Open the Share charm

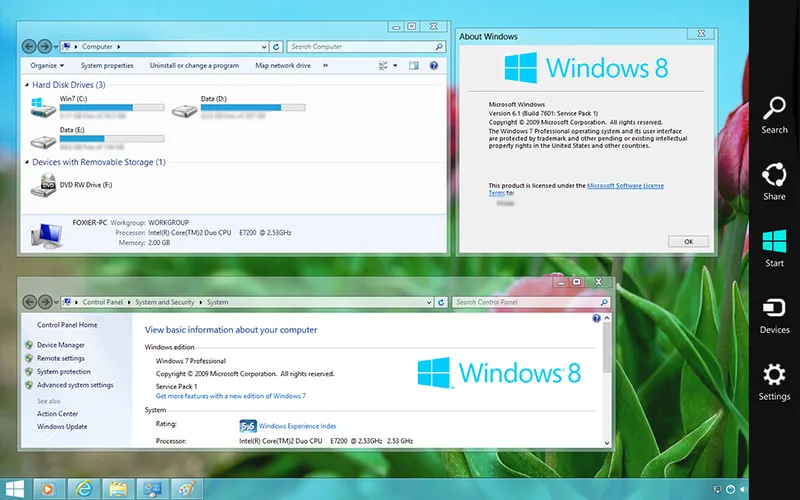tap(774, 181)
